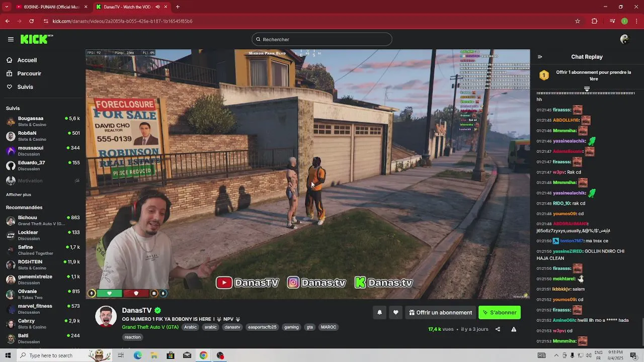Click the DanasTV channel name

tap(137, 310)
